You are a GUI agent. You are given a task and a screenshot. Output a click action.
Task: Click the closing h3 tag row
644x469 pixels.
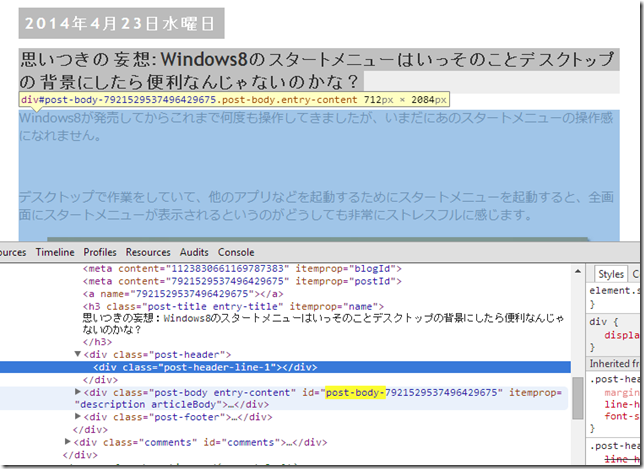click(97, 342)
